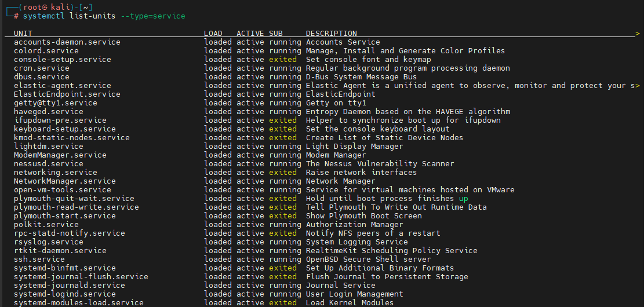This screenshot has width=644, height=307.
Task: Select the accounts-daemon.service unit name
Action: pyautogui.click(x=67, y=42)
